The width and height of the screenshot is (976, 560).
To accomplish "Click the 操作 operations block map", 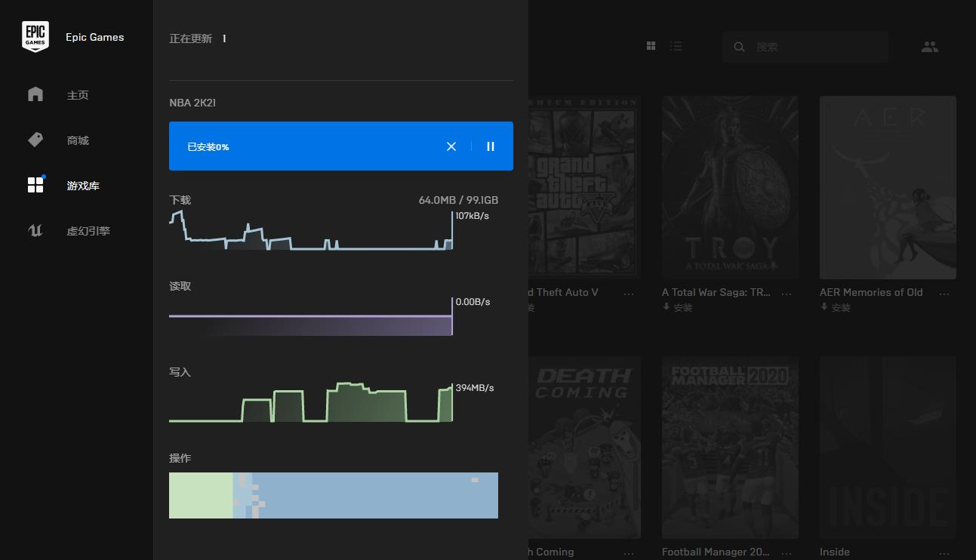I will 334,495.
